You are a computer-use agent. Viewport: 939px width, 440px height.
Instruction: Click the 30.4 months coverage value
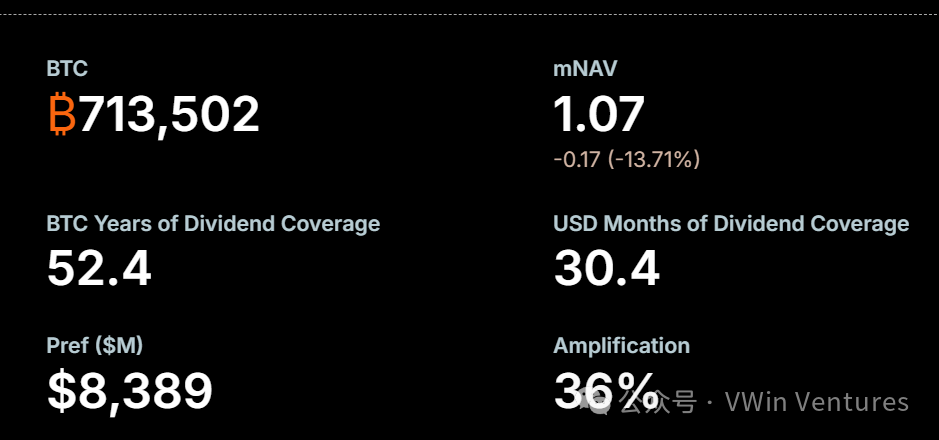[606, 268]
